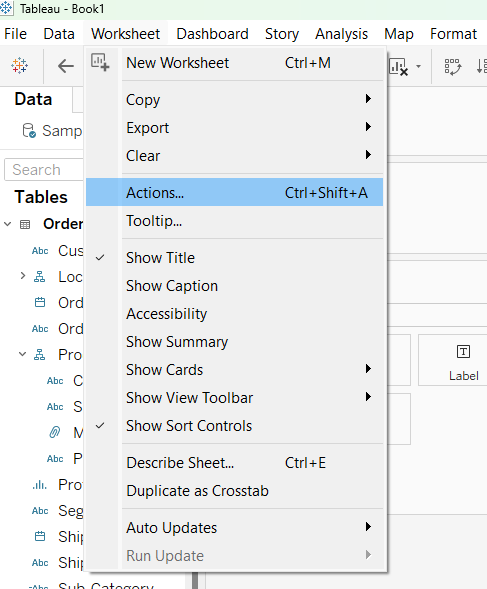Toggle the Show Summary option
This screenshot has height=589, width=487.
coord(234,342)
